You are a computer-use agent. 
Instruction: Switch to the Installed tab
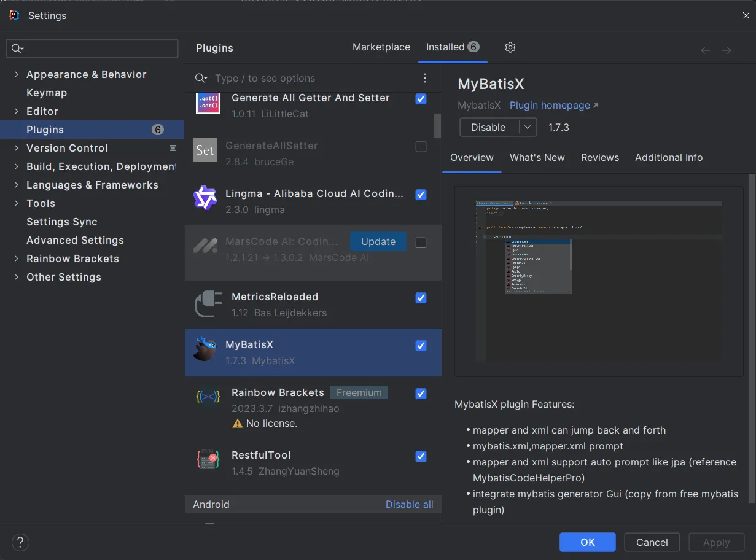453,47
